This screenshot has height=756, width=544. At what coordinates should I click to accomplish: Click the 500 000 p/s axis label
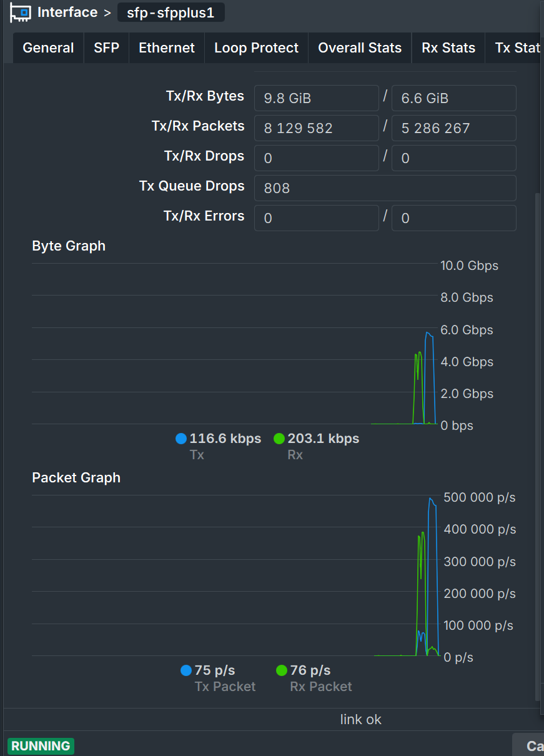point(480,497)
